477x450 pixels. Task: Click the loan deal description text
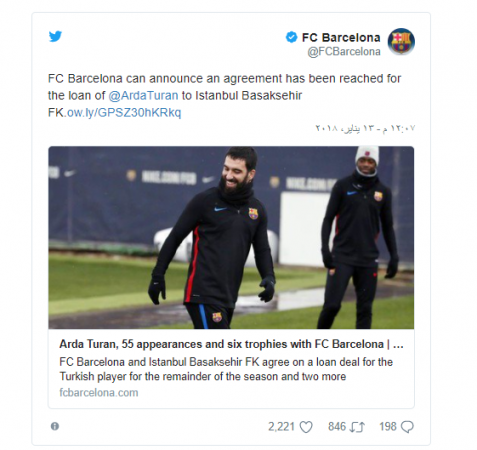click(x=226, y=369)
